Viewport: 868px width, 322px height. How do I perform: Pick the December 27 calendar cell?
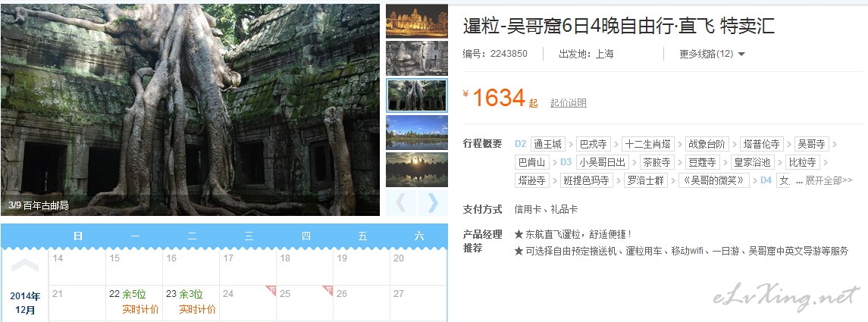coord(418,302)
